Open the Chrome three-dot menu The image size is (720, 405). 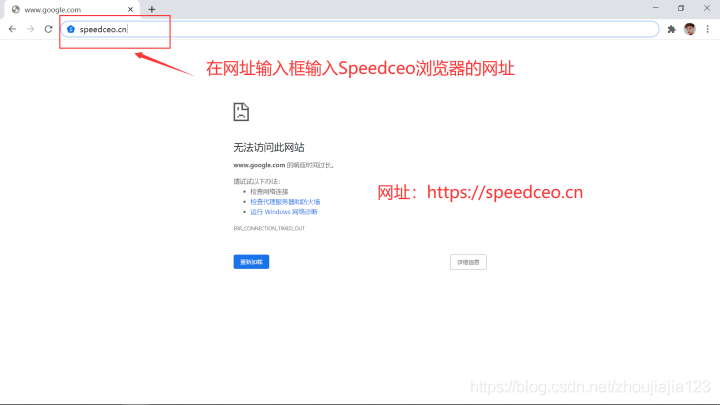click(708, 29)
